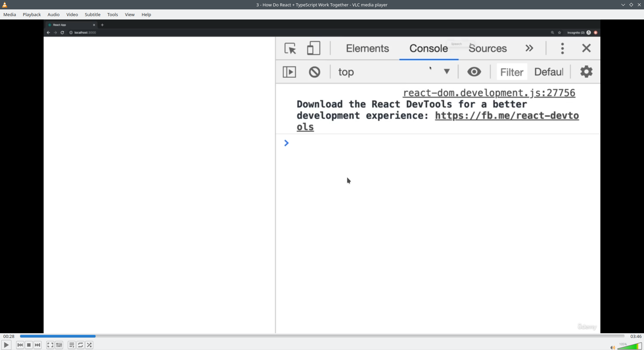
Task: Show the VLC playlist
Action: (x=72, y=345)
